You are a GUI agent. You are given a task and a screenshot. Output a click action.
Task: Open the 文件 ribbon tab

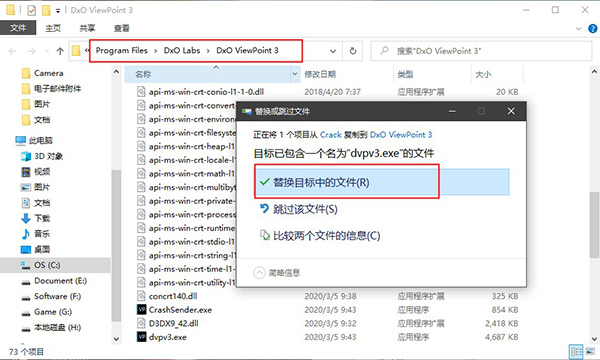[x=18, y=28]
